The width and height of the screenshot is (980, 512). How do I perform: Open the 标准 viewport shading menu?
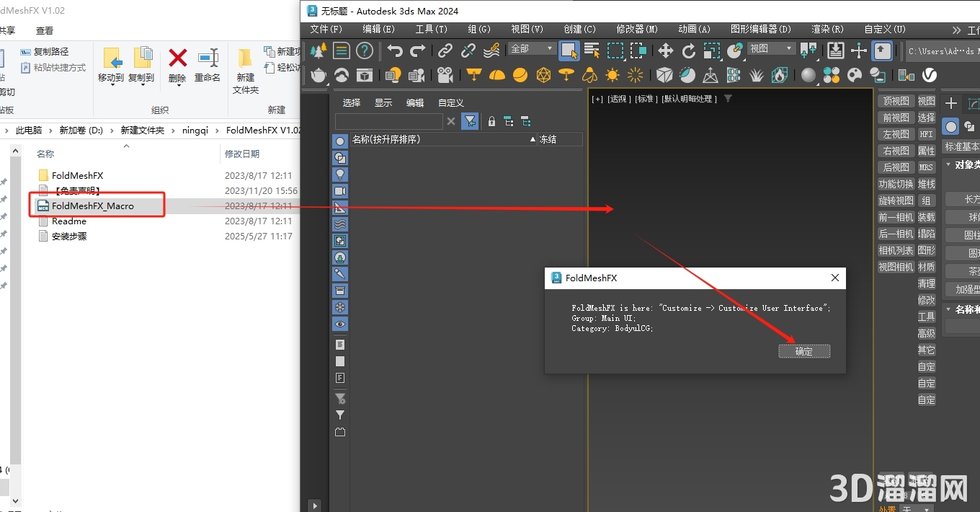point(647,99)
